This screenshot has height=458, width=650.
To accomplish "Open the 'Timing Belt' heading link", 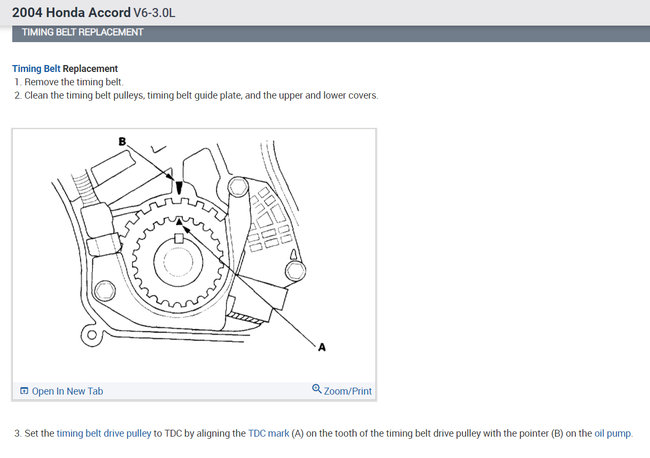I will click(x=36, y=68).
